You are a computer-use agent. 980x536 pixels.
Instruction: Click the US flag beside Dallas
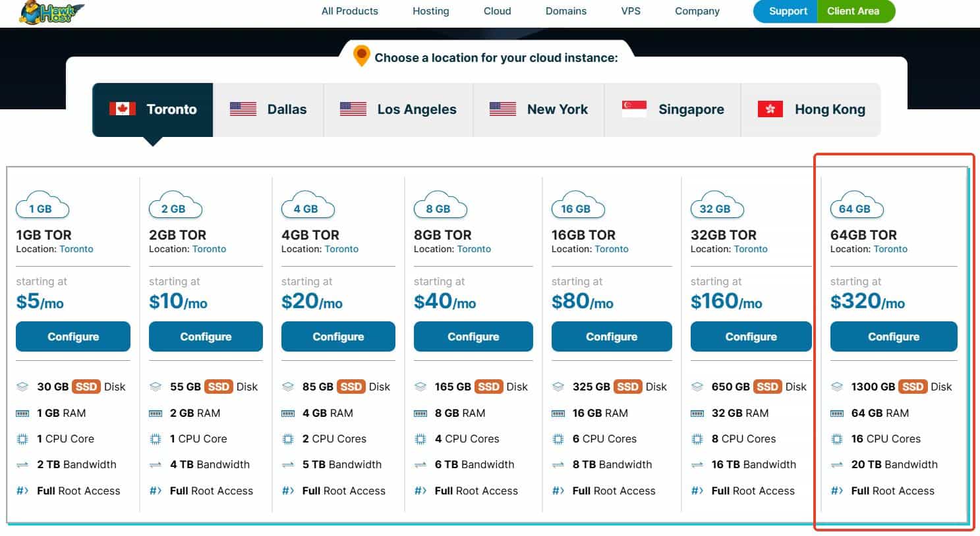(x=243, y=109)
